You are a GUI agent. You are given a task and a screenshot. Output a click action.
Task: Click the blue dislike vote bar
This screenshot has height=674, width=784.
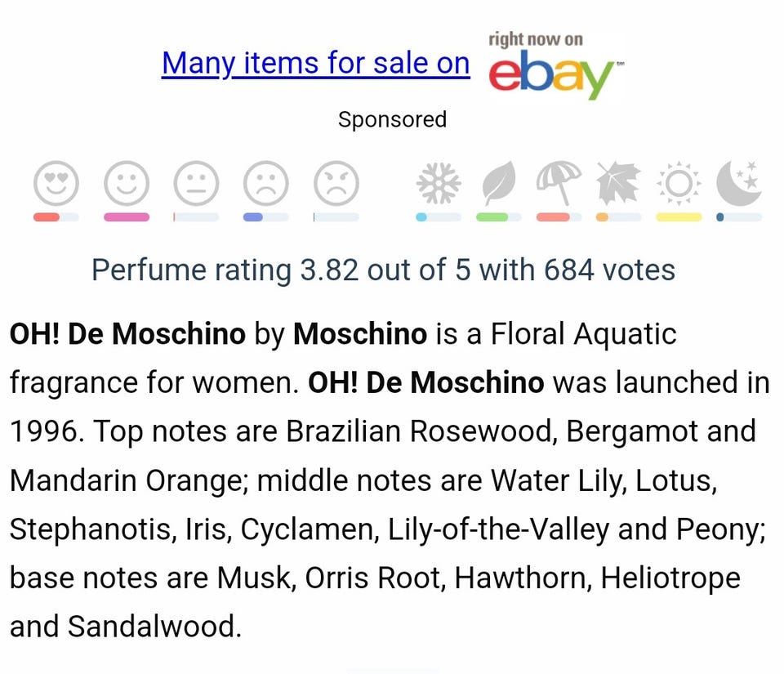pyautogui.click(x=253, y=217)
